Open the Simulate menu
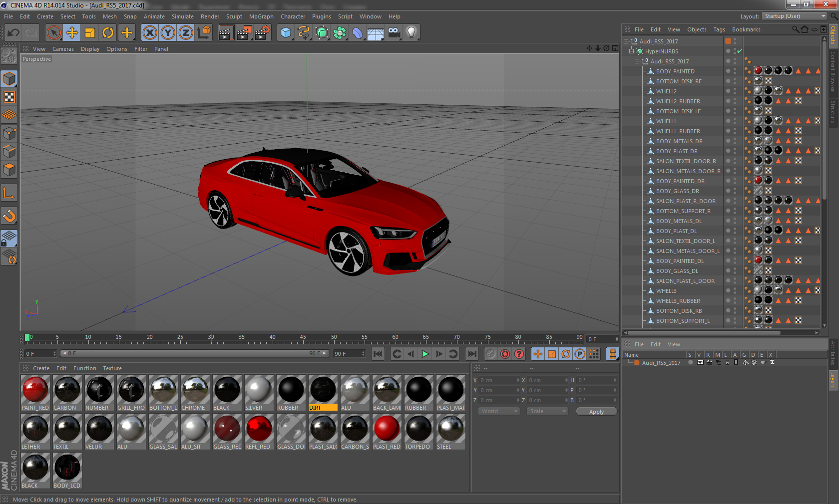This screenshot has width=839, height=504. [182, 16]
